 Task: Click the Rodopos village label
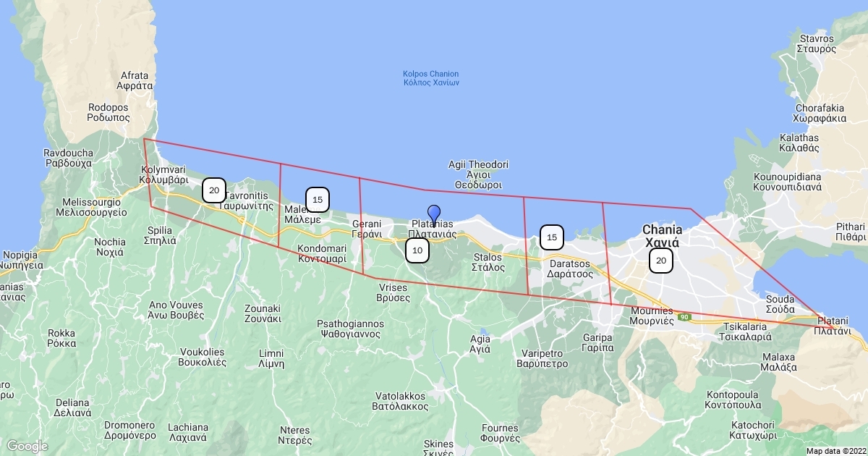point(109,111)
